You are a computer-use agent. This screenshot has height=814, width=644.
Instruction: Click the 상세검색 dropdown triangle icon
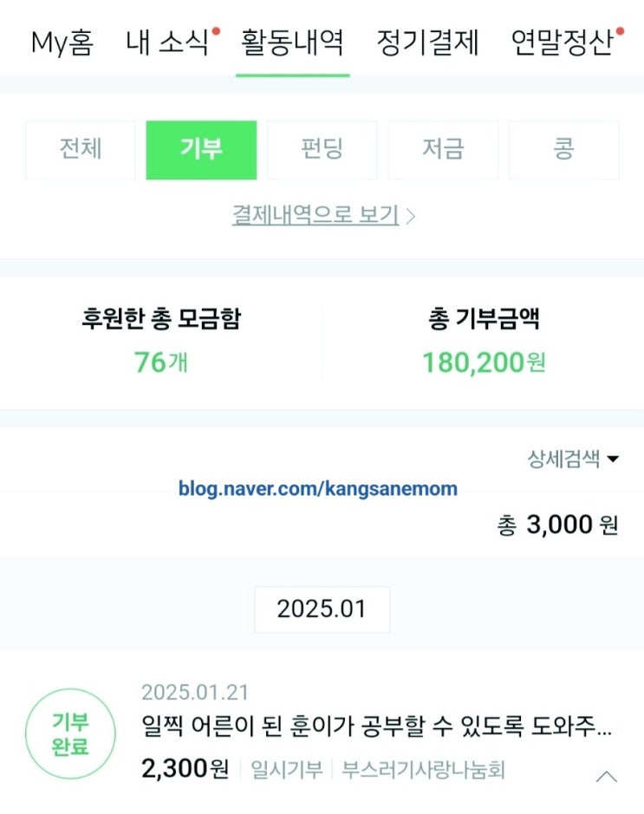613,459
